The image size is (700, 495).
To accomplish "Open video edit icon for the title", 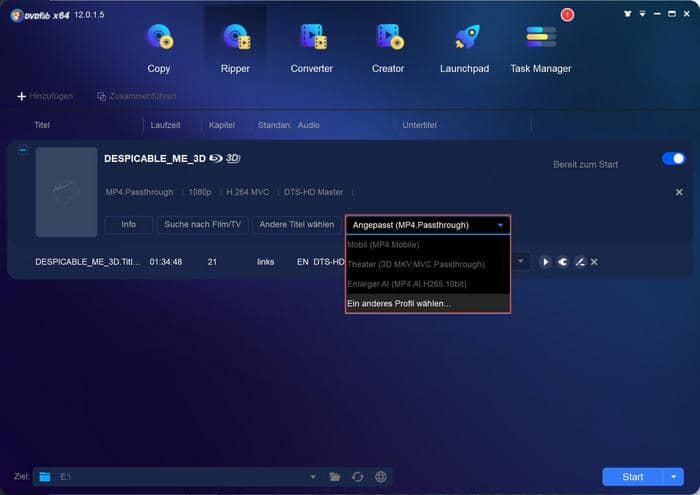I will click(x=580, y=262).
